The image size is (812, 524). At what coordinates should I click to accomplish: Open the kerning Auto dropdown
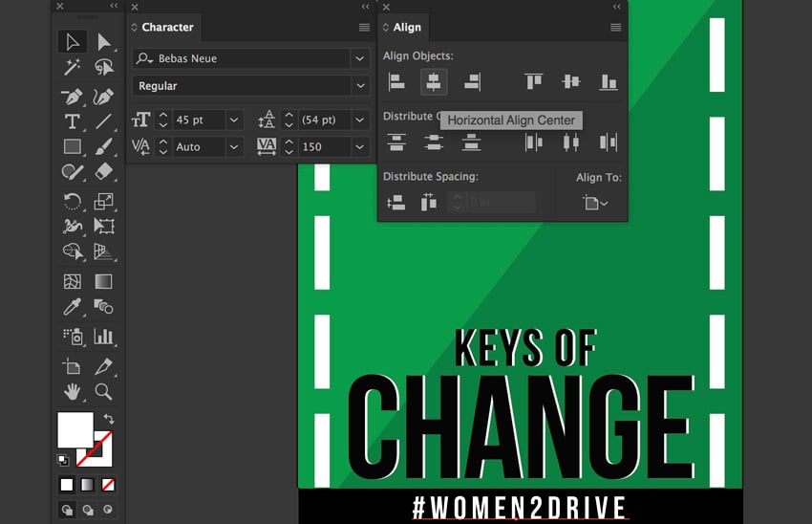(x=234, y=146)
